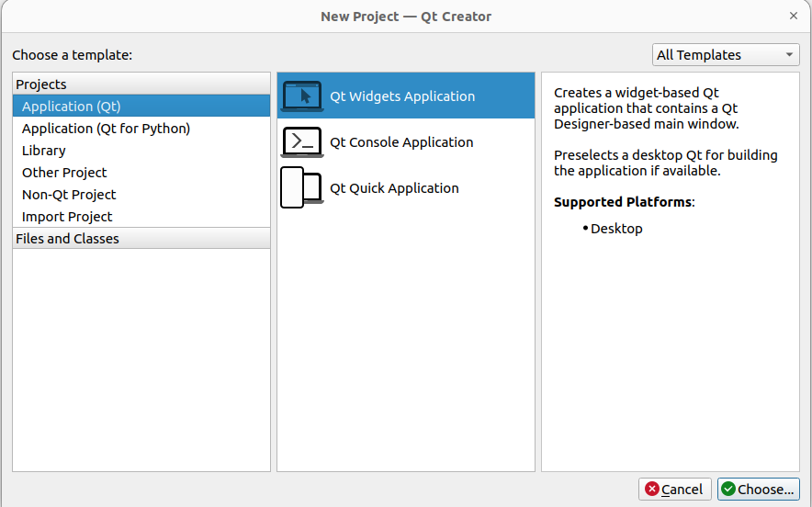
Task: Select the Qt Widgets Application label
Action: (x=402, y=96)
